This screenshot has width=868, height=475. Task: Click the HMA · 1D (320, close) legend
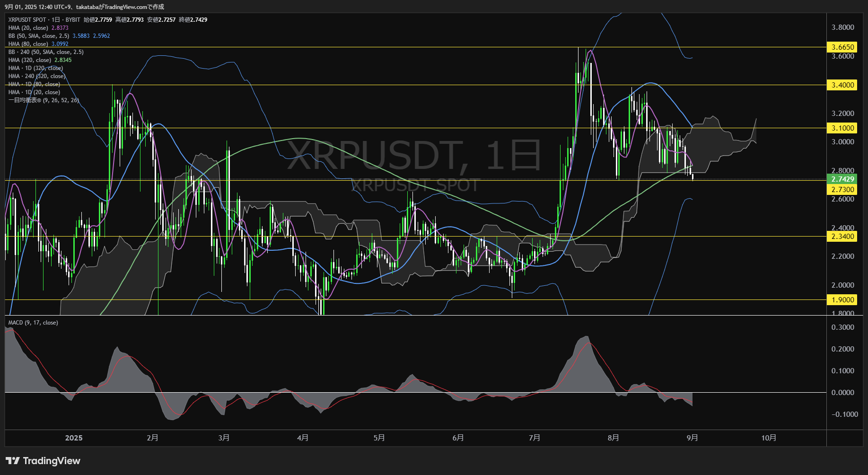[x=35, y=68]
